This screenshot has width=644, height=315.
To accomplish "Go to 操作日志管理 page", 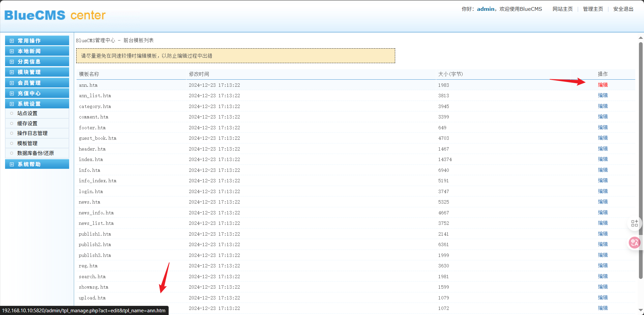I will coord(32,133).
